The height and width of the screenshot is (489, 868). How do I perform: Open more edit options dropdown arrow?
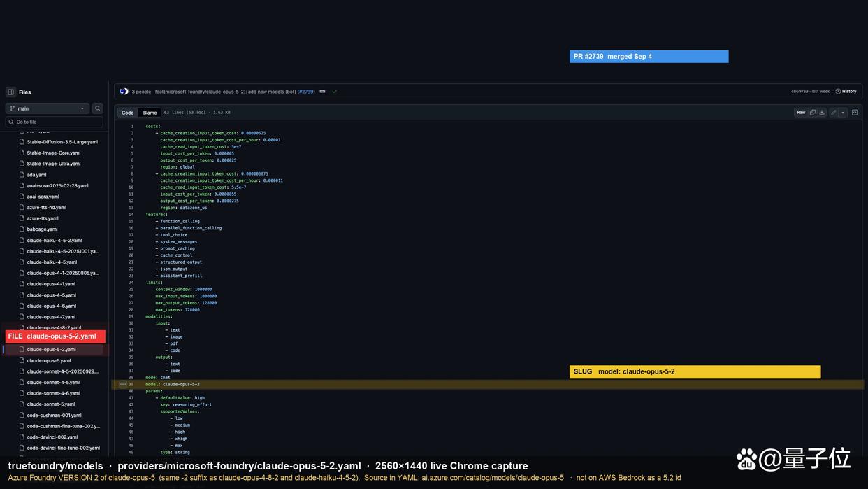click(843, 112)
